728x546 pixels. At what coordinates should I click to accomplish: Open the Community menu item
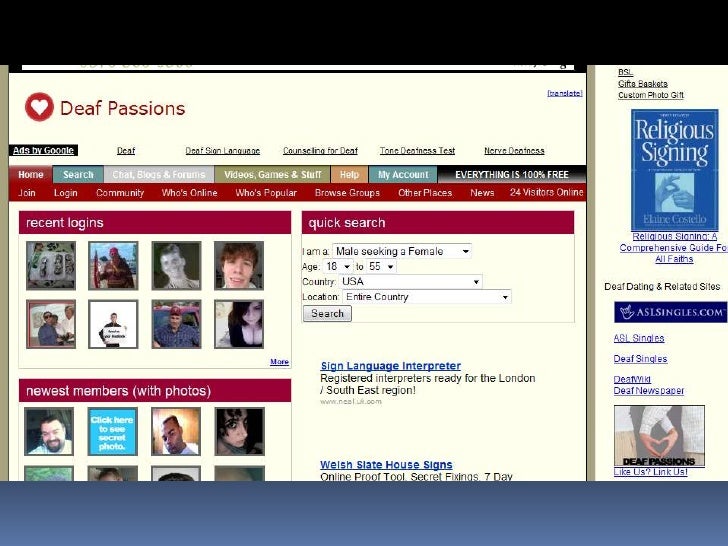[x=120, y=193]
